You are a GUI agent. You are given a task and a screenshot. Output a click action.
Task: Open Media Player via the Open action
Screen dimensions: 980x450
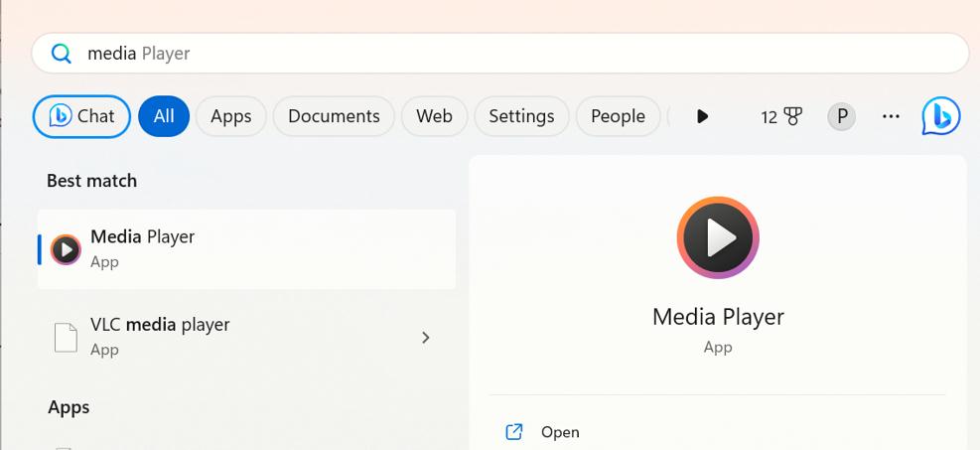[x=717, y=432]
